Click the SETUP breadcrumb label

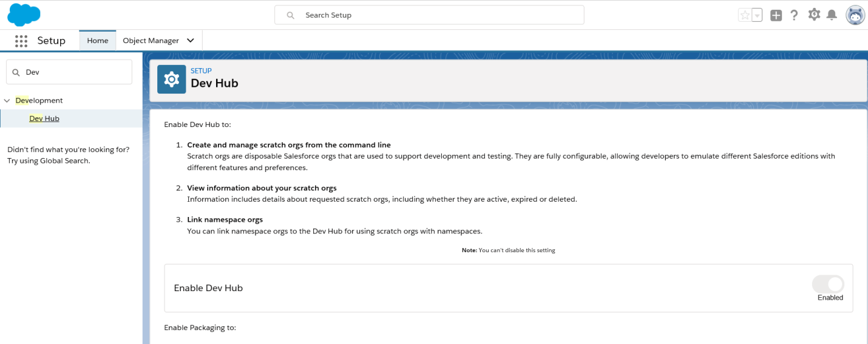[201, 71]
